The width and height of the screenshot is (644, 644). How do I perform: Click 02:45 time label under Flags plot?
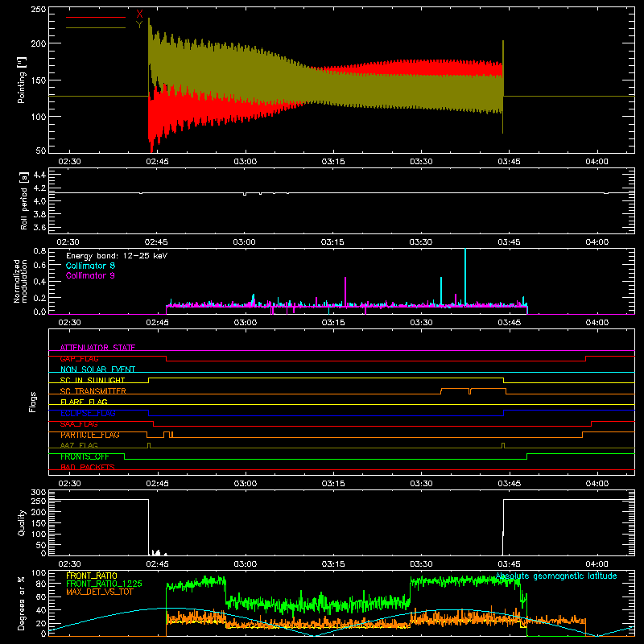157,484
